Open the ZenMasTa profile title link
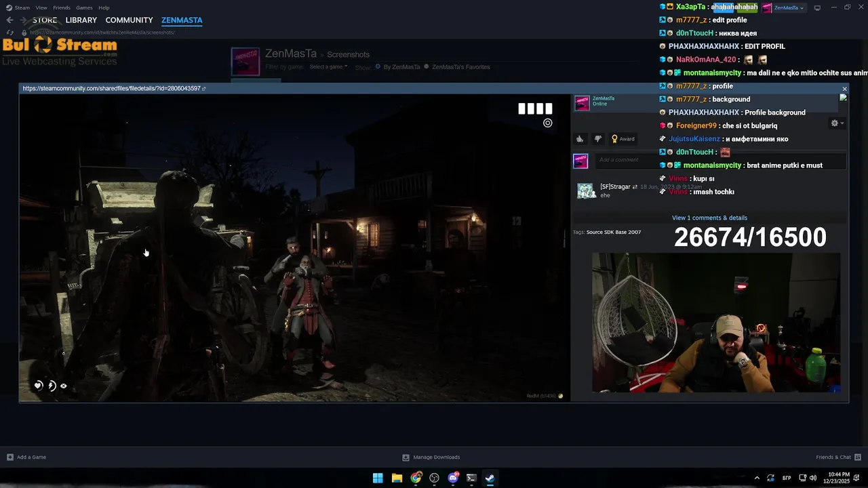Screen dimensions: 868x488 pyautogui.click(x=291, y=54)
